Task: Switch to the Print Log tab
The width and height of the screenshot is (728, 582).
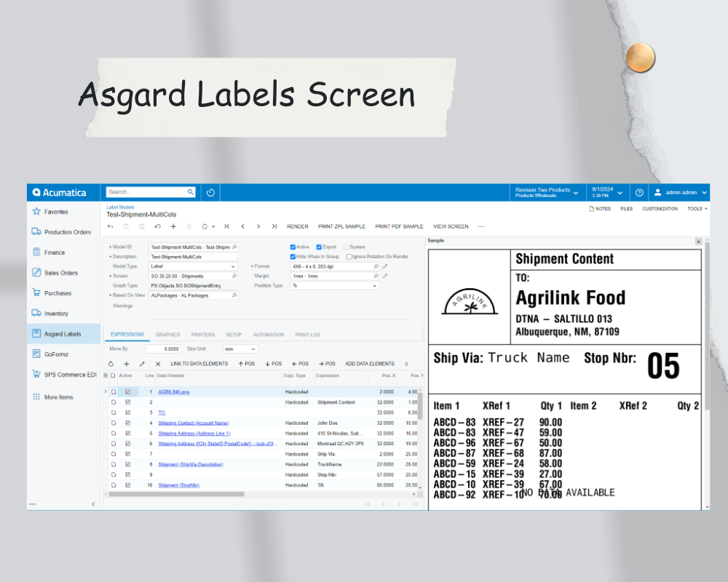Action: (x=308, y=335)
